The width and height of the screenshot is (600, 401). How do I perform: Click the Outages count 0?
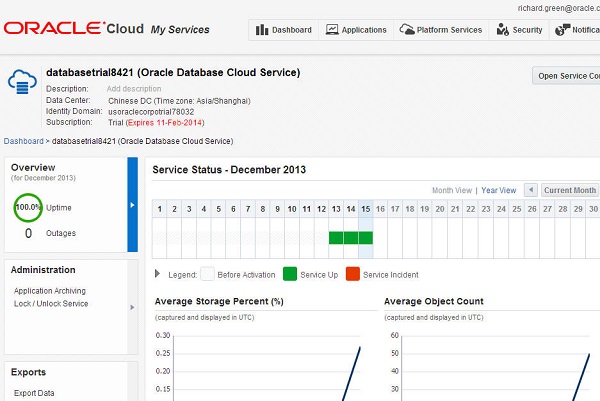point(28,233)
